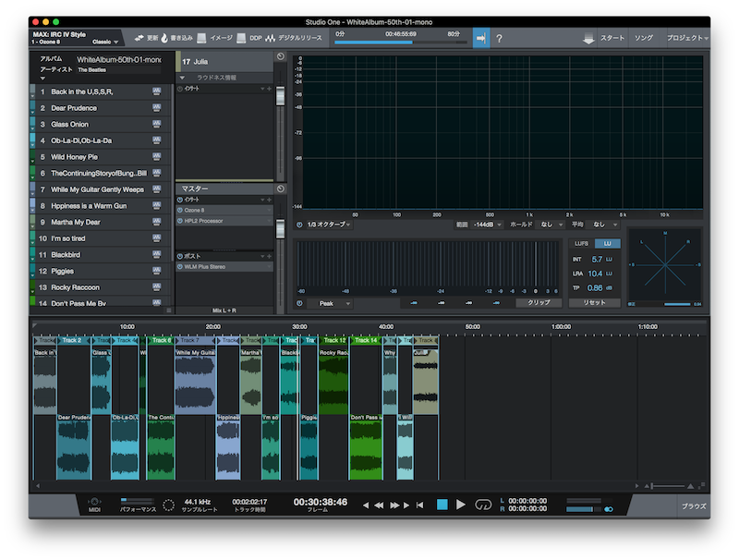739x560 pixels.
Task: Bypass the WLM Plus Stereo plugin
Action: pos(179,267)
